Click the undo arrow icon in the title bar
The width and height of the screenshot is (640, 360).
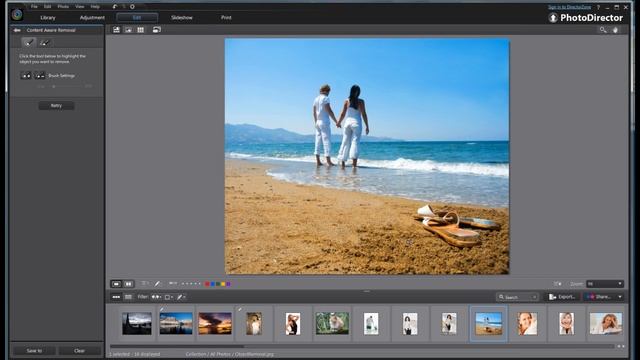[x=115, y=7]
